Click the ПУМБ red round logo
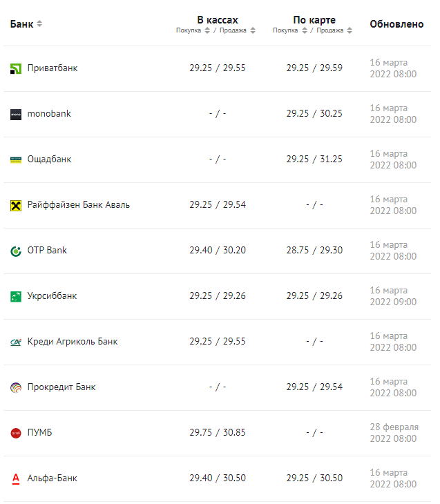Viewport: 440px width, 504px height. point(16,434)
